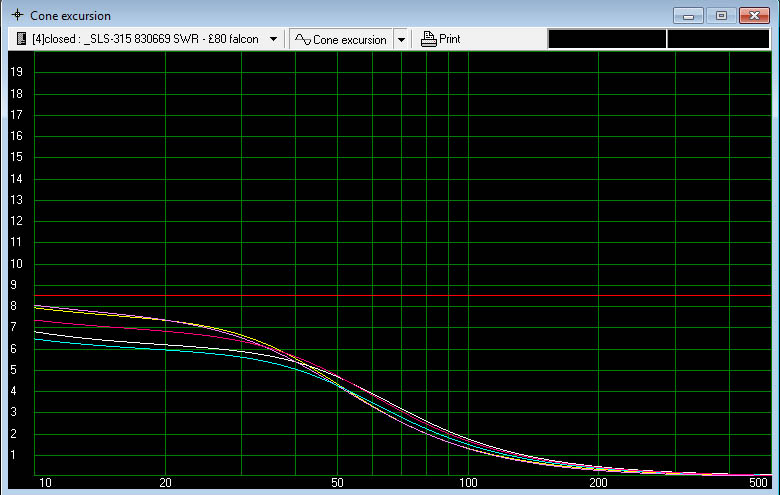Maximize the Cone excursion window
This screenshot has height=495, width=780.
[721, 16]
